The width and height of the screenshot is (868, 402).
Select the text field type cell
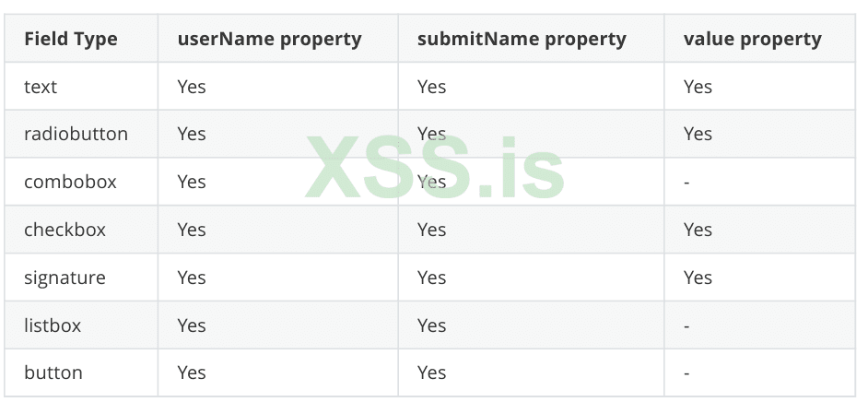coord(41,87)
